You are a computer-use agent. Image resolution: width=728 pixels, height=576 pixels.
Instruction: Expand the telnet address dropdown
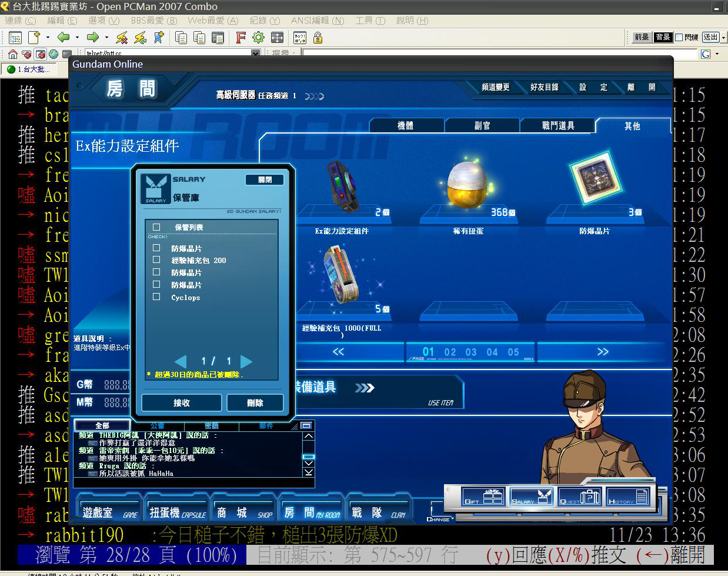255,54
